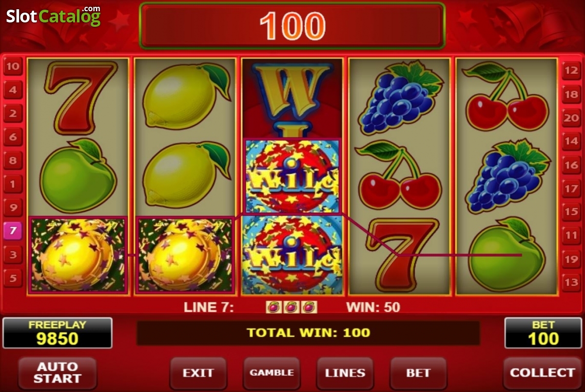Select the golden star ball on first reel
Image resolution: width=585 pixels, height=392 pixels.
coord(78,255)
